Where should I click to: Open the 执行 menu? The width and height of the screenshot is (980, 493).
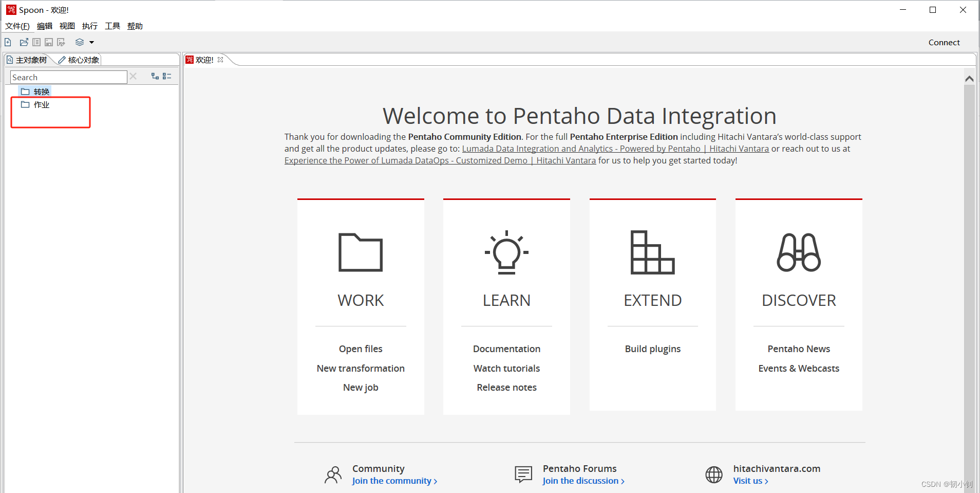click(90, 26)
